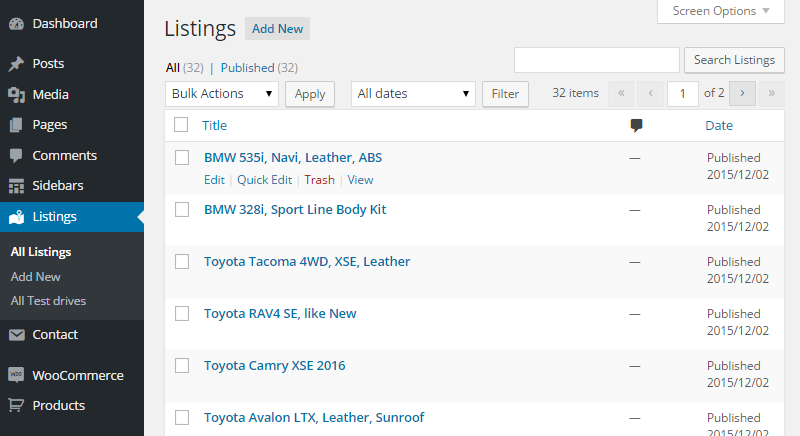This screenshot has width=800, height=436.
Task: Go to next page arrow
Action: (x=742, y=93)
